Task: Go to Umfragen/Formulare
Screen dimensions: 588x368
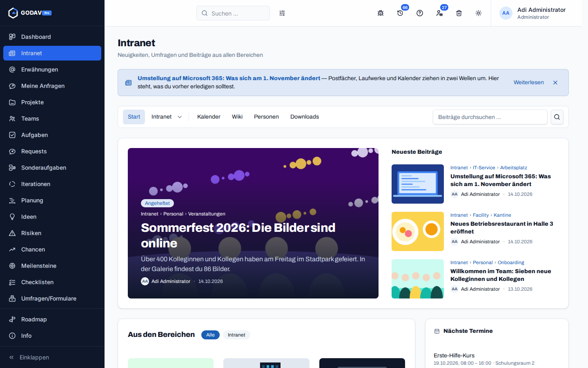Action: (52, 298)
